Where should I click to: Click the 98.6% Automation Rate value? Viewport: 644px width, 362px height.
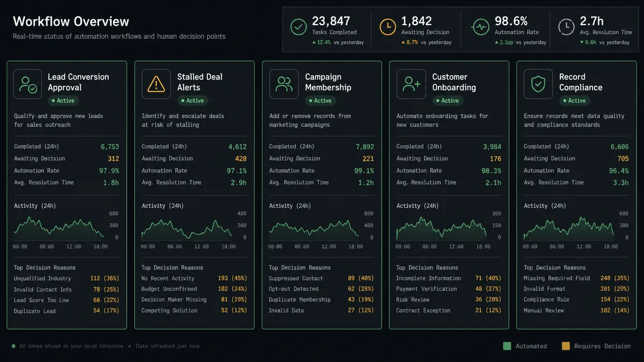[511, 21]
